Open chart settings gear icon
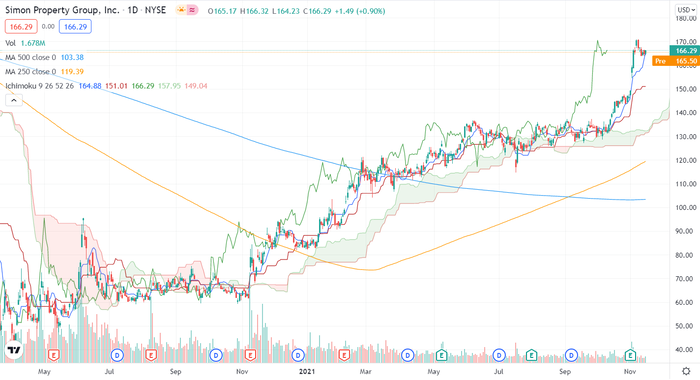Screen dimensions: 700x380 point(686,371)
